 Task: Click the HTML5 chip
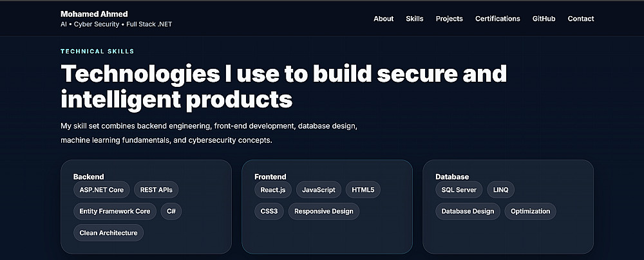[x=363, y=190]
